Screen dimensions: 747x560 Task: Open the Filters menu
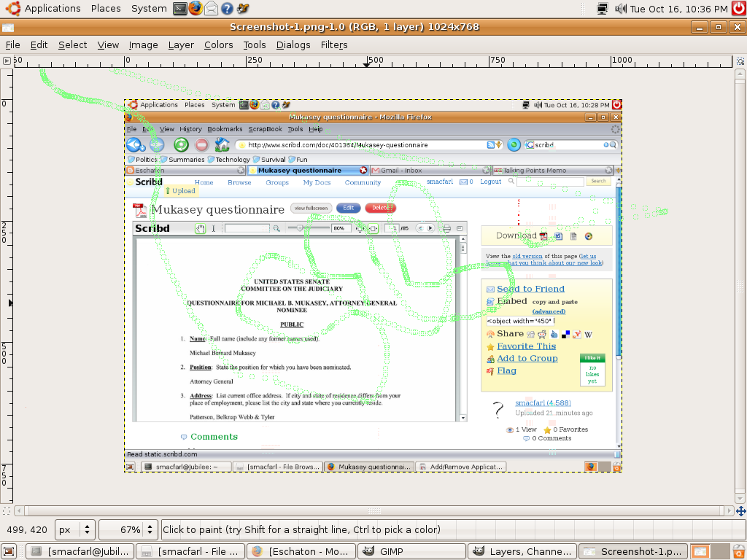point(334,44)
